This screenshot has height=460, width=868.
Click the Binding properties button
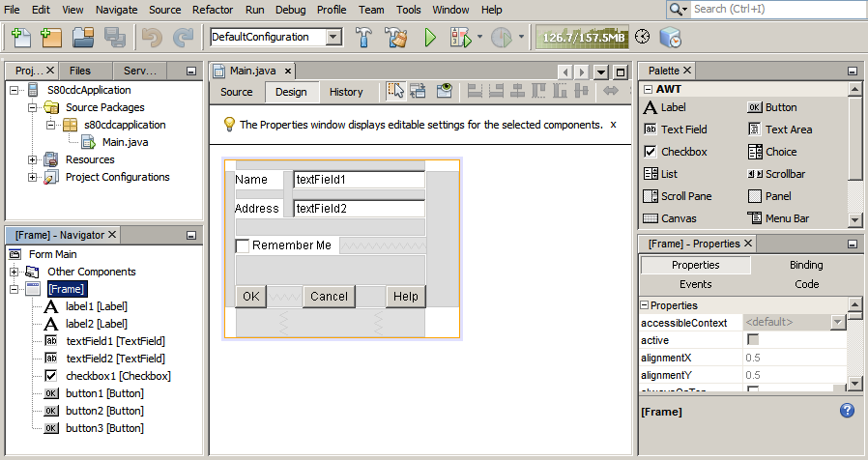[x=805, y=265]
